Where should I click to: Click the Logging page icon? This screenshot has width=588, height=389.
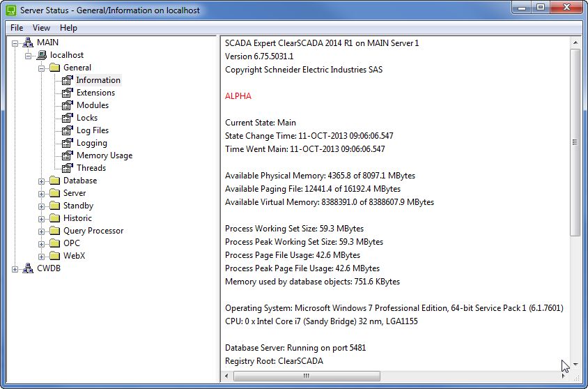68,143
